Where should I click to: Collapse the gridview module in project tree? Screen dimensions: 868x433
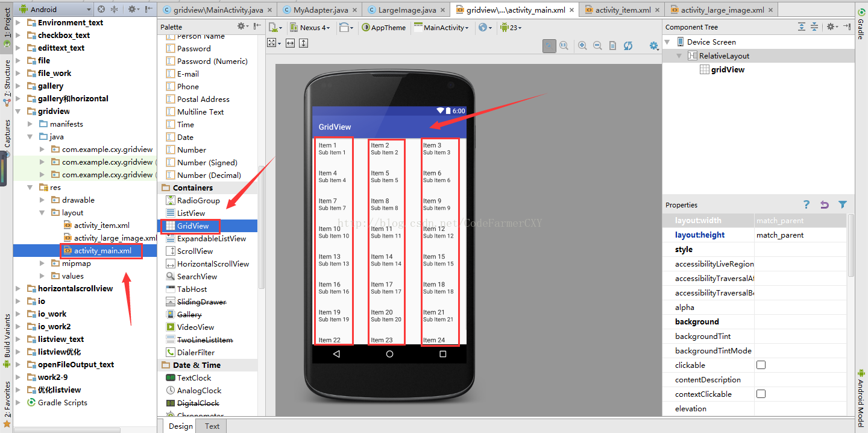point(17,111)
